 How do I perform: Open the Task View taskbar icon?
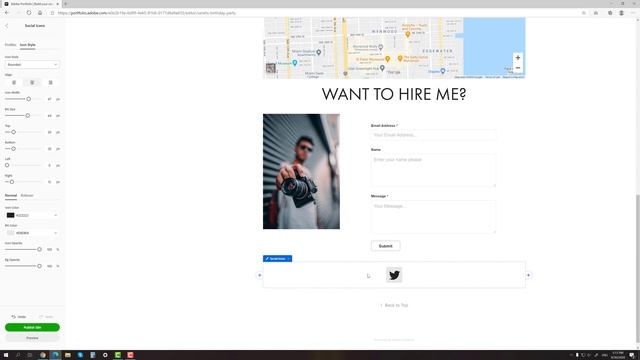click(x=30, y=355)
